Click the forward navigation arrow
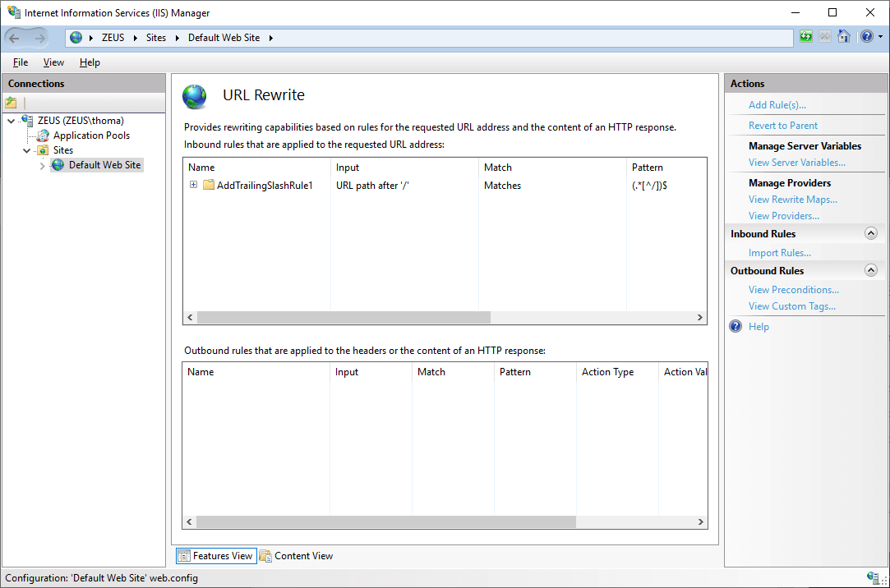The image size is (890, 588). click(x=39, y=38)
